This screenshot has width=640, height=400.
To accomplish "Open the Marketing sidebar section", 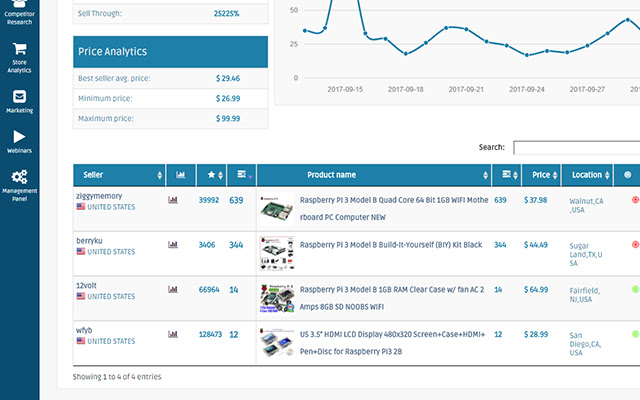I will (19, 101).
